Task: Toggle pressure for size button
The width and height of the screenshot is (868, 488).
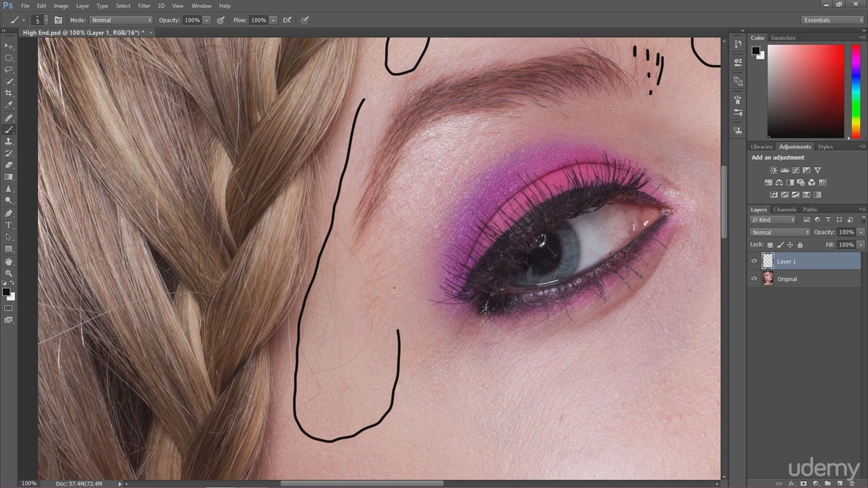Action: pyautogui.click(x=305, y=20)
